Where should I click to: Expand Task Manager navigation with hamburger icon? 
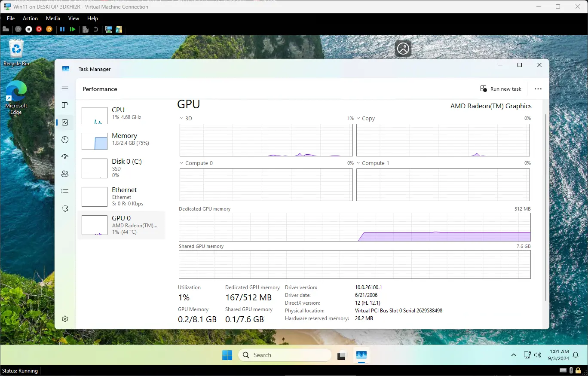(x=65, y=88)
